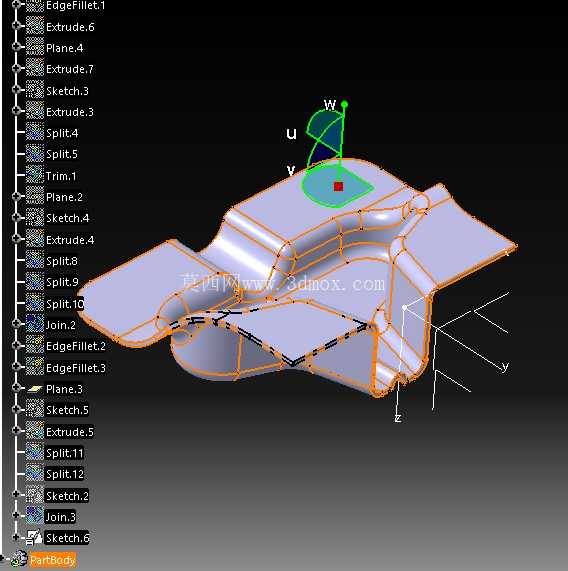Click the Join.2 feature icon
This screenshot has width=568, height=571.
click(35, 324)
